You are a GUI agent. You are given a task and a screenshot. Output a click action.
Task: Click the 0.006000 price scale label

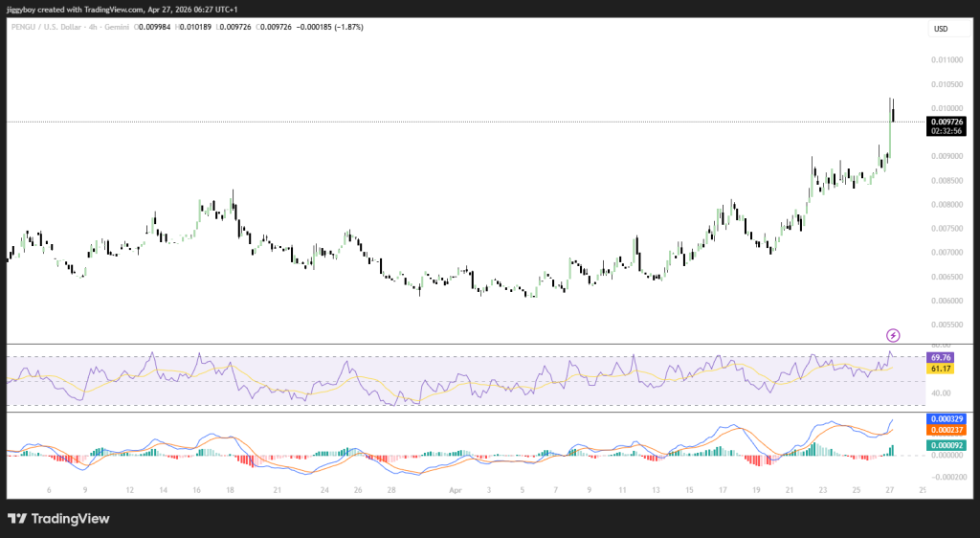(947, 301)
